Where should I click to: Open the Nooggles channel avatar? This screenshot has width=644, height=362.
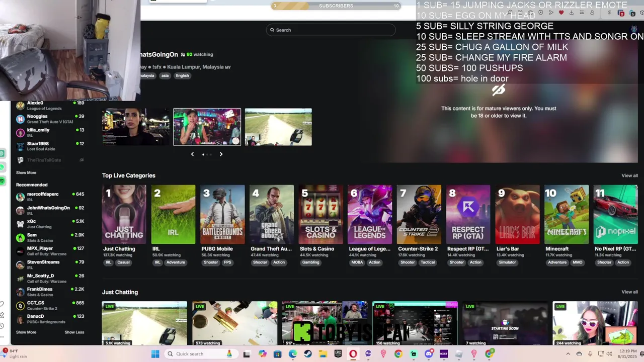(x=20, y=119)
